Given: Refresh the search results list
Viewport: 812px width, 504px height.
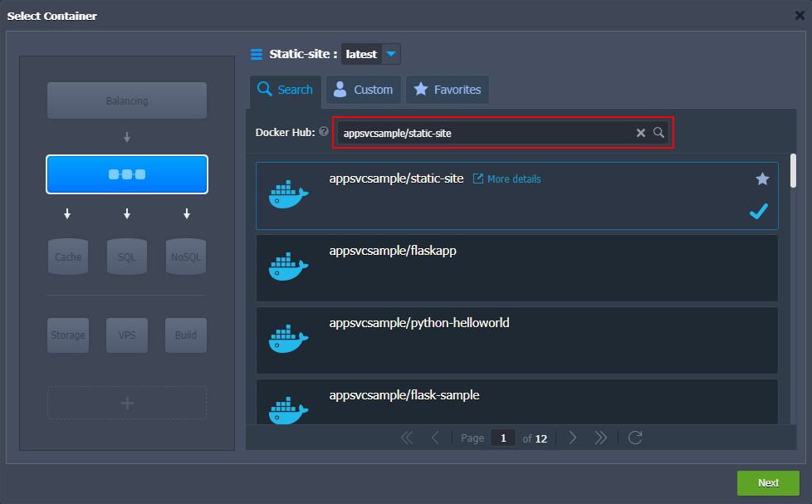Looking at the screenshot, I should (635, 438).
